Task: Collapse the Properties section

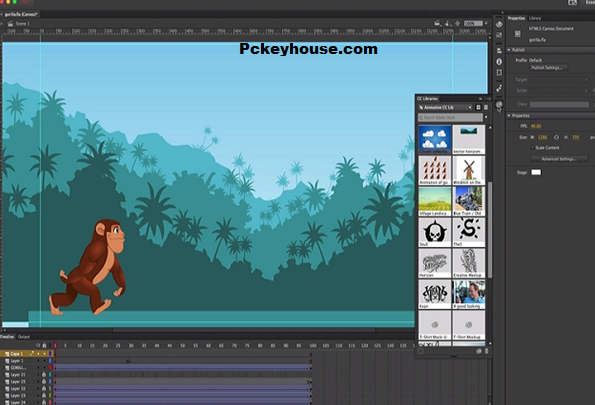Action: tap(509, 115)
